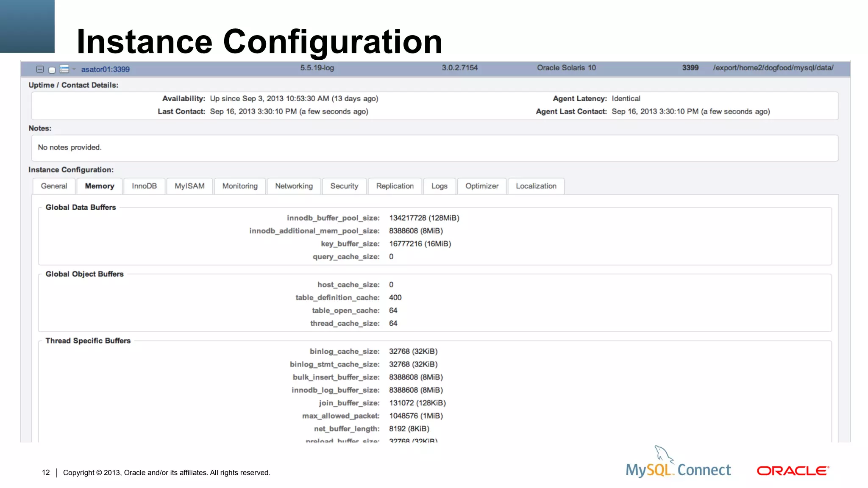Click the 'Global Object Buffers' section heading
Image resolution: width=868 pixels, height=488 pixels.
click(84, 274)
